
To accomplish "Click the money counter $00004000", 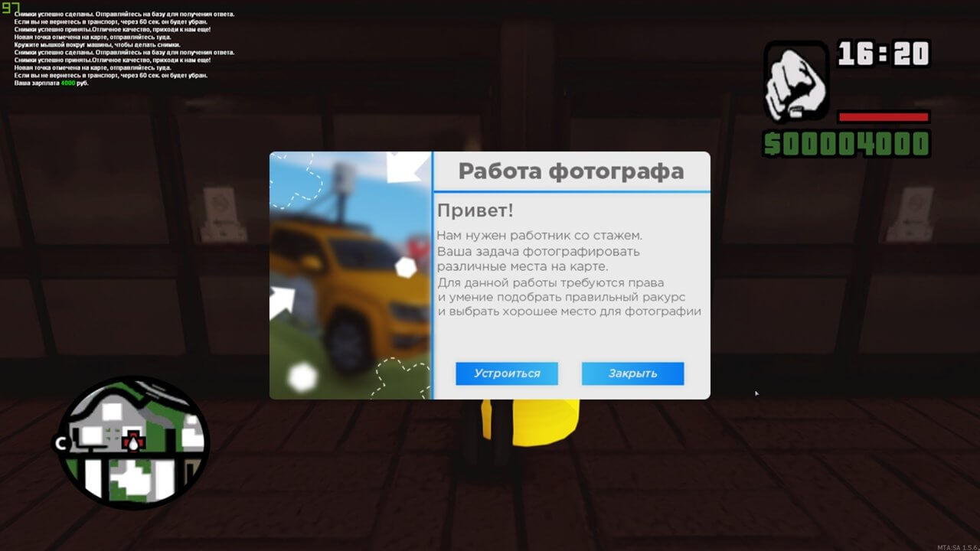I will [x=847, y=144].
